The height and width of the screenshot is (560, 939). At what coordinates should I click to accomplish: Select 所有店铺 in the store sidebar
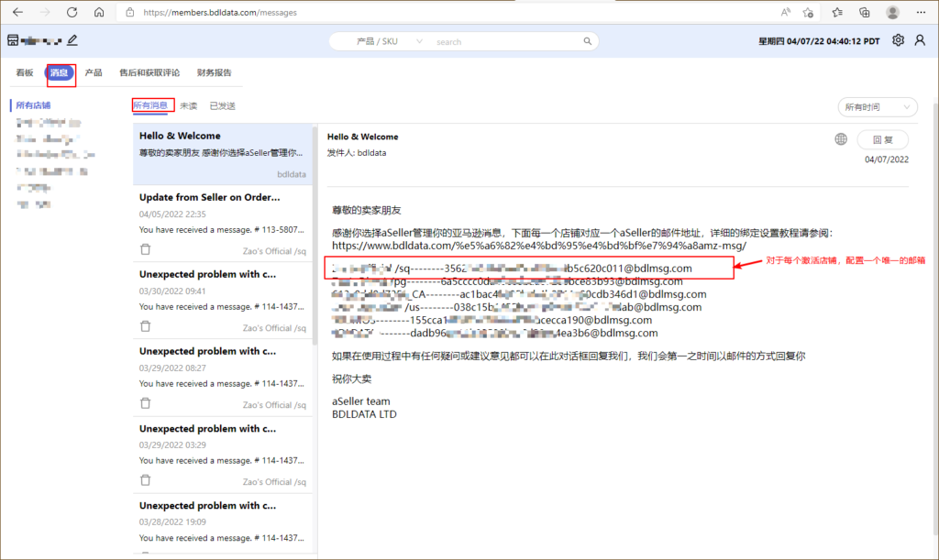pyautogui.click(x=33, y=105)
